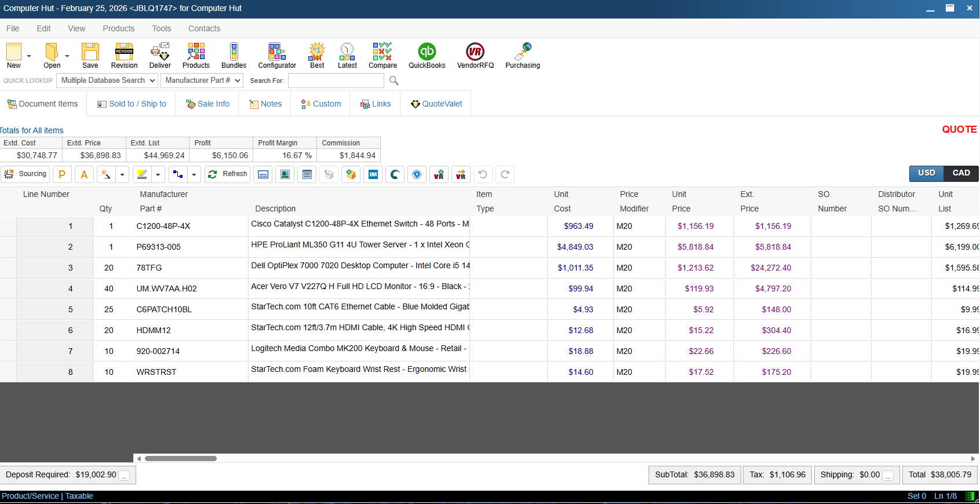
Task: Open the Multiple Database Search dropdown
Action: point(107,81)
